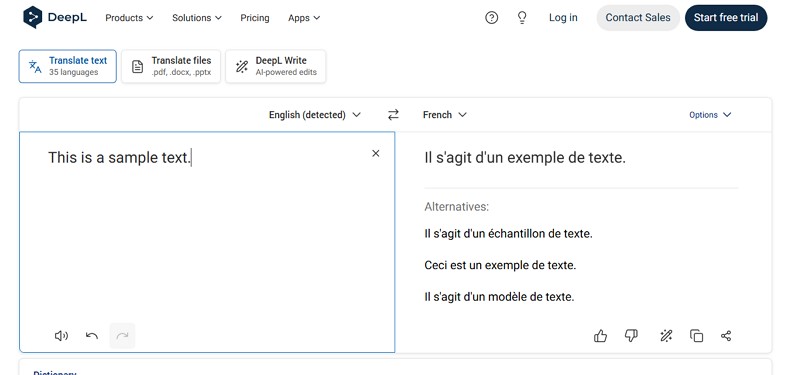
Task: Undo the last edit
Action: 91,335
